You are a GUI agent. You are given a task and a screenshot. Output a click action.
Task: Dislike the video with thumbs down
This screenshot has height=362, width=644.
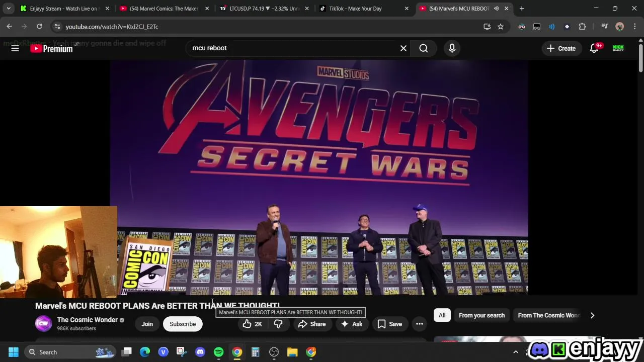pyautogui.click(x=278, y=324)
